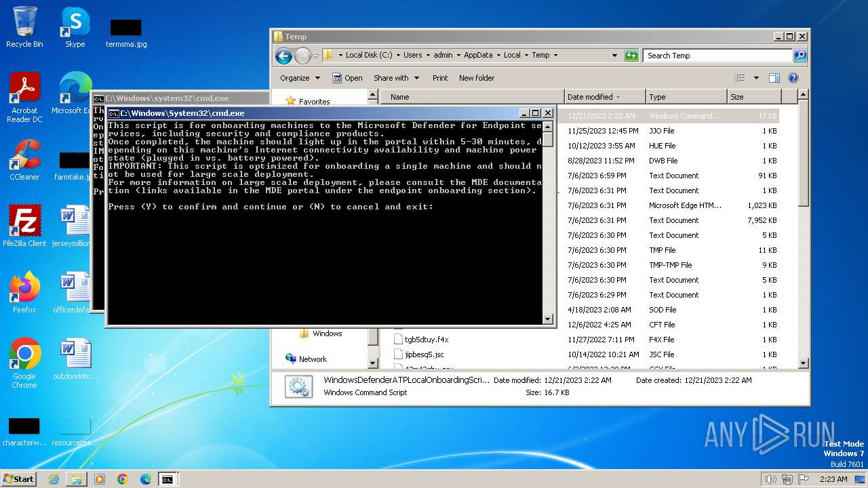Click the Users breadcrumb in the address bar
Image resolution: width=868 pixels, height=488 pixels.
click(x=412, y=56)
